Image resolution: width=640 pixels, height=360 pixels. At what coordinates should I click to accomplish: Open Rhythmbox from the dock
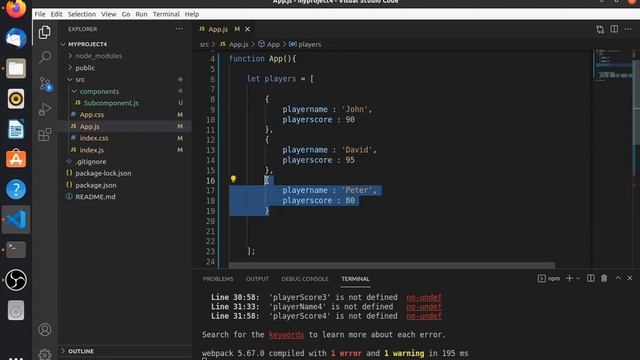16,99
